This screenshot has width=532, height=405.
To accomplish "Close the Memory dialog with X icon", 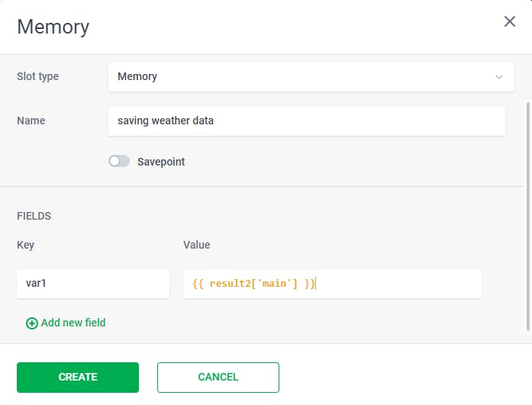I will [x=510, y=21].
